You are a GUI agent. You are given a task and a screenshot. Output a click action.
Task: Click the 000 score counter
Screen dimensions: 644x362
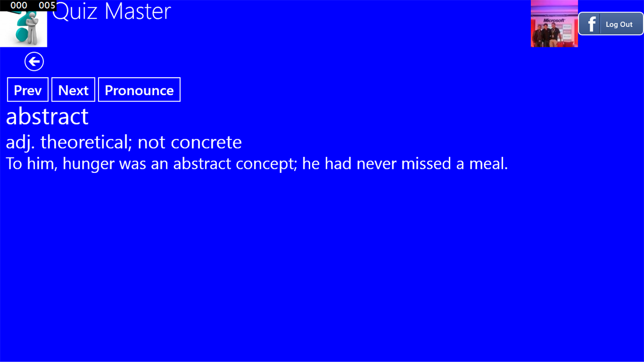[18, 5]
